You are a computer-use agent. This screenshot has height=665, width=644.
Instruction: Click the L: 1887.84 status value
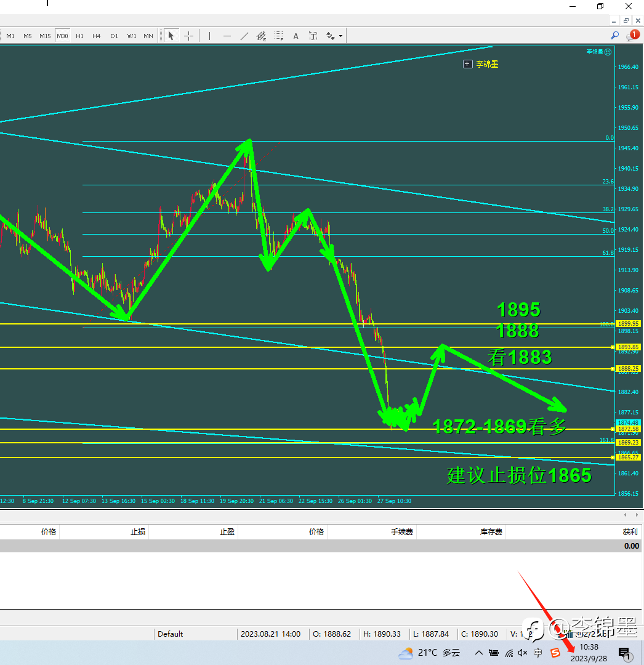pyautogui.click(x=431, y=634)
